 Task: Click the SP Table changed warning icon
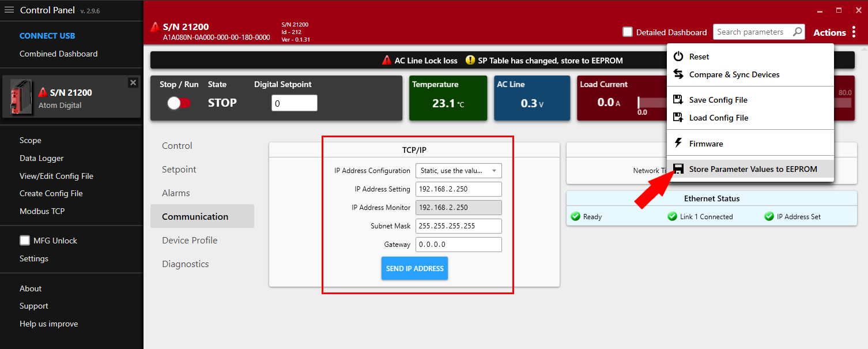click(470, 60)
